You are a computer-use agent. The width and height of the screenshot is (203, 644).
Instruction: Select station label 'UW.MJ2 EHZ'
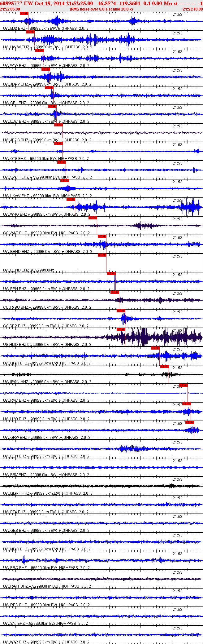(x=15, y=29)
